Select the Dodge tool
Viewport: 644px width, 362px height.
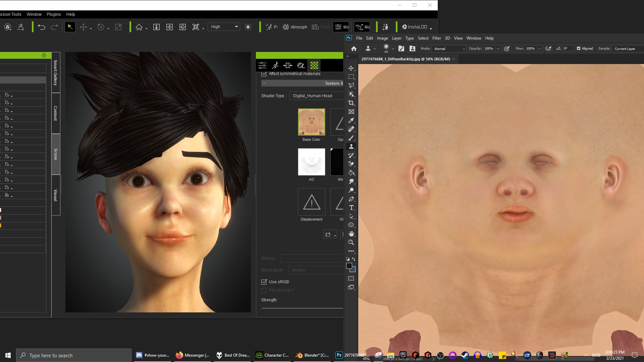[x=351, y=190]
